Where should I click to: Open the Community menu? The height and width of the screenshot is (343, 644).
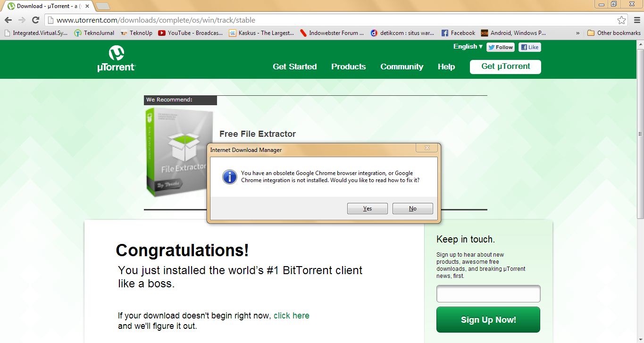pyautogui.click(x=402, y=67)
